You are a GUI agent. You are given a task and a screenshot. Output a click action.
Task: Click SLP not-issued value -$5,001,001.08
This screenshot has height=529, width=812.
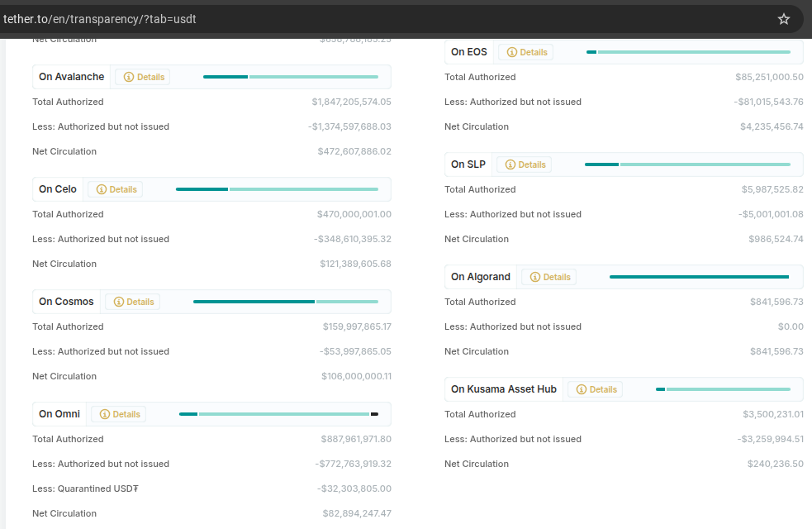point(771,215)
